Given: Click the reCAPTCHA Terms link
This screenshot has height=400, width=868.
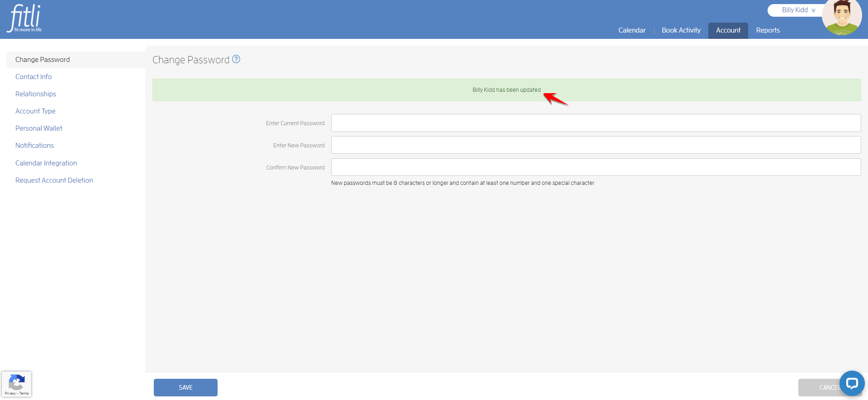Looking at the screenshot, I should coord(24,393).
